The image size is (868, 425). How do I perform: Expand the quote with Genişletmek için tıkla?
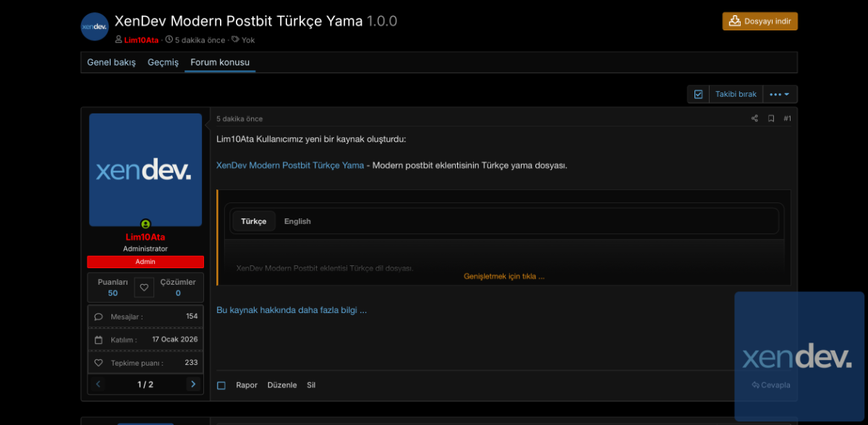coord(503,276)
